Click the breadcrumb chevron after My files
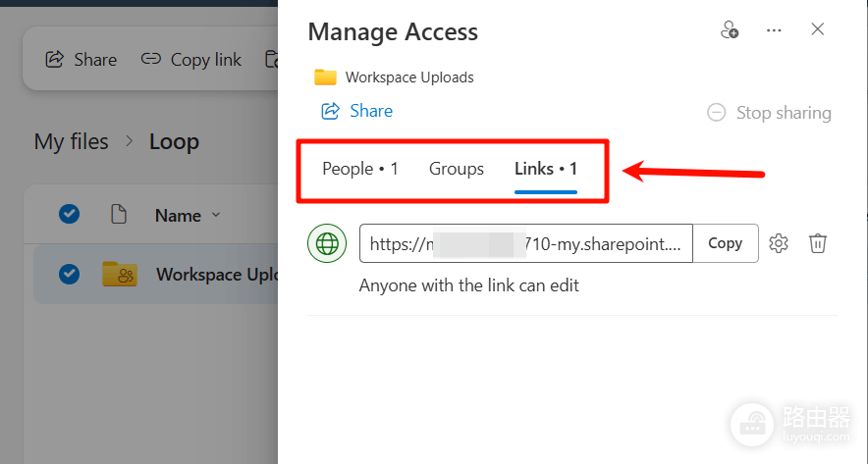The width and height of the screenshot is (868, 464). (x=129, y=141)
